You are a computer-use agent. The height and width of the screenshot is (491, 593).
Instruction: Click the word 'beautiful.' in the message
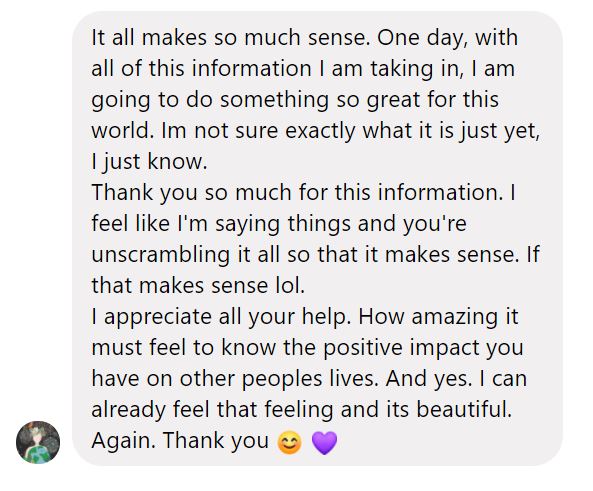pos(464,409)
